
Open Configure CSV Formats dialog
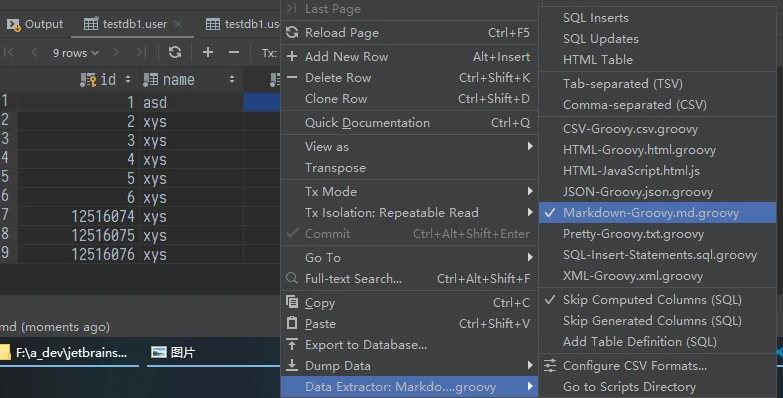657,366
